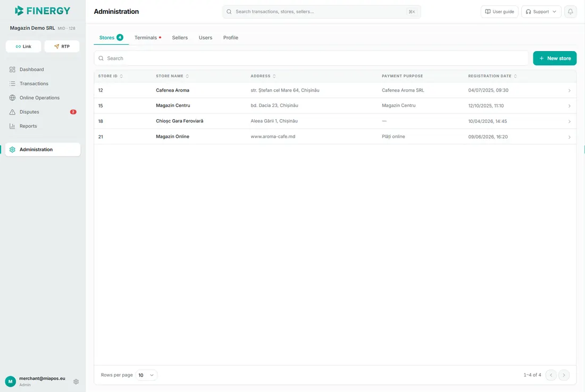The width and height of the screenshot is (585, 392).
Task: Click store name Magazin Centru
Action: 173,105
